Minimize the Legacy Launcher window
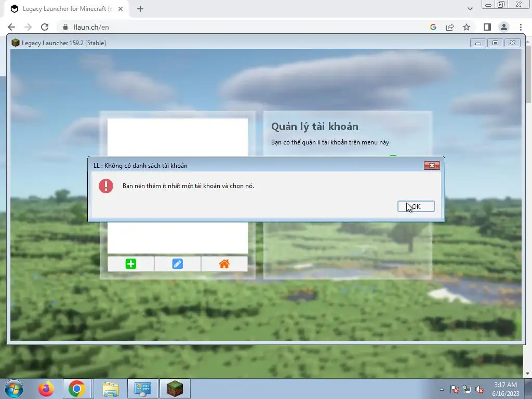 478,43
